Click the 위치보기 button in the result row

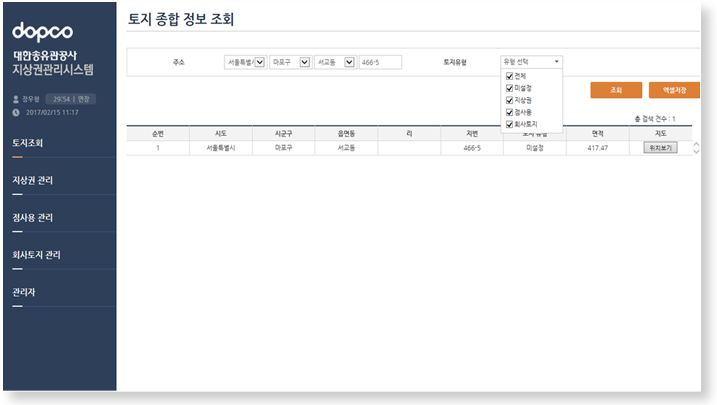pyautogui.click(x=660, y=148)
